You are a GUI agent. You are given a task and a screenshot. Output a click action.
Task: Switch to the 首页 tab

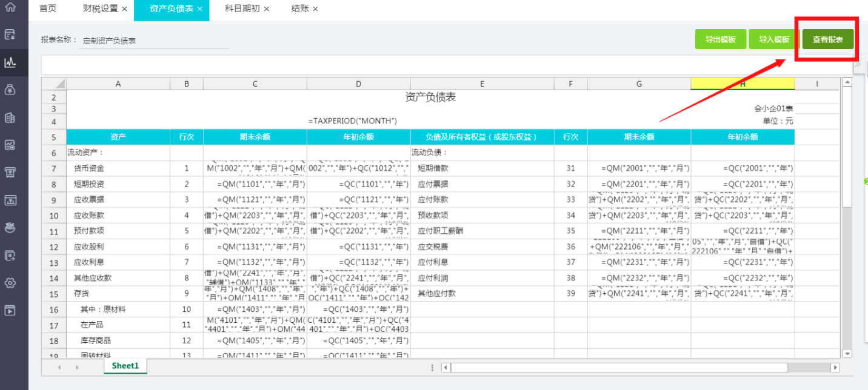[x=48, y=9]
